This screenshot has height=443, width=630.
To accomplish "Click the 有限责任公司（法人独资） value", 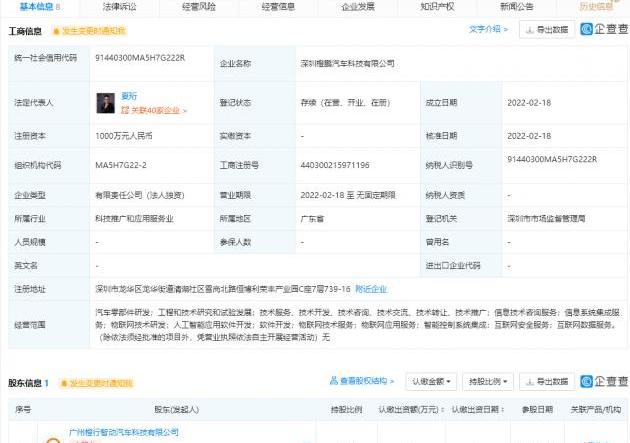I will pyautogui.click(x=139, y=195).
